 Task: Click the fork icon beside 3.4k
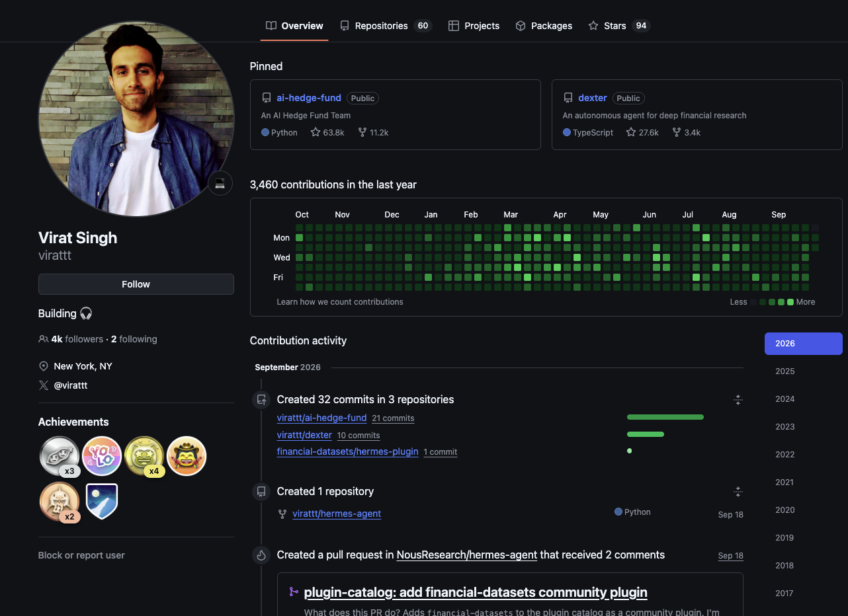tap(677, 132)
